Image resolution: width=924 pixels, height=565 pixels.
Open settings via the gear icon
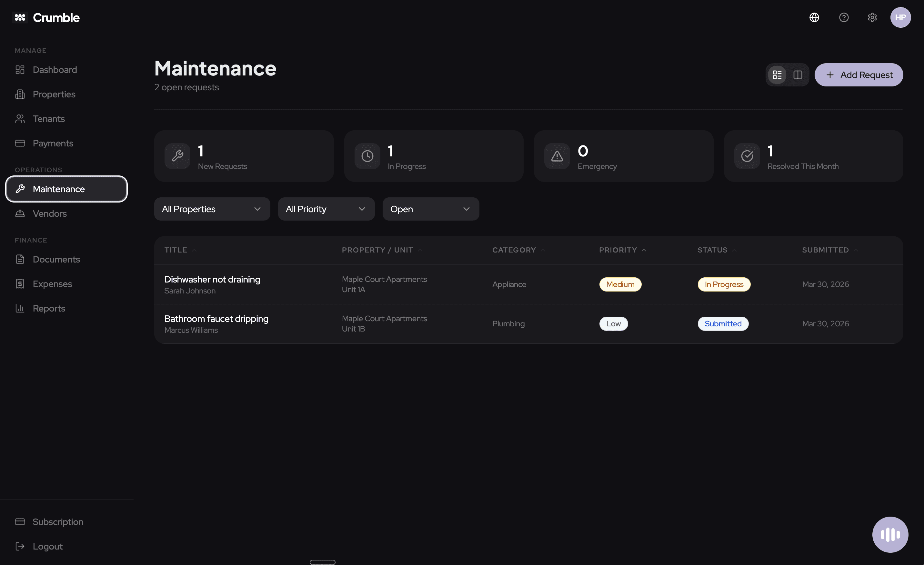(x=872, y=17)
